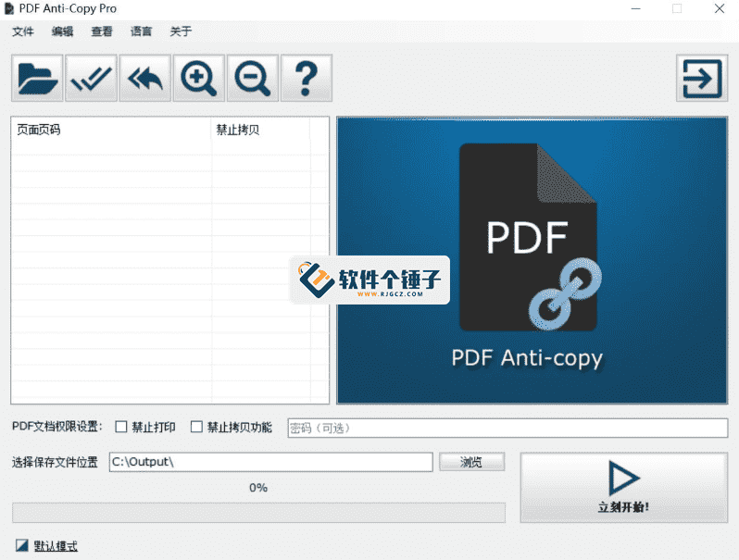Click the 页面页码 column header

click(111, 130)
